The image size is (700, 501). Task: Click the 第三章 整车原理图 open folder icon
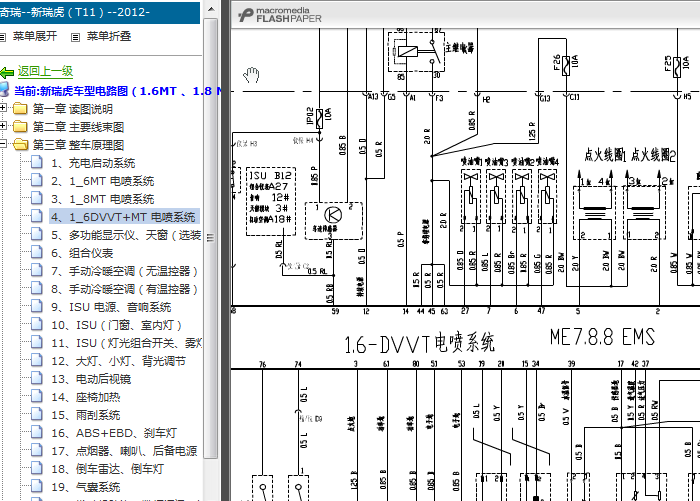tap(20, 144)
